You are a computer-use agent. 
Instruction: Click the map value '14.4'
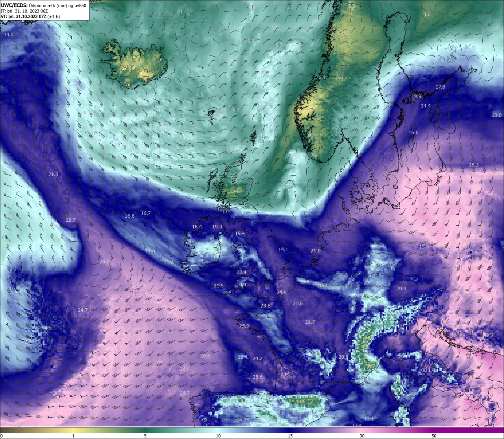(x=426, y=106)
